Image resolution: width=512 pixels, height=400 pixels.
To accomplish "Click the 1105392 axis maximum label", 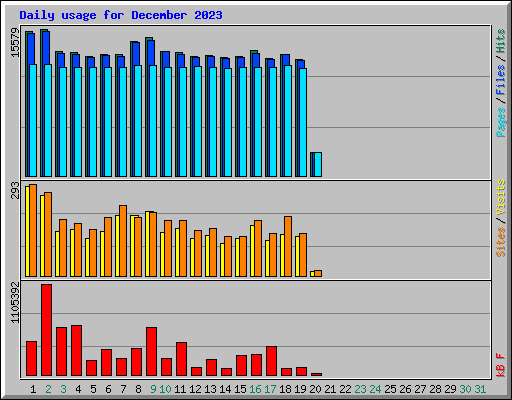I will click(15, 302).
